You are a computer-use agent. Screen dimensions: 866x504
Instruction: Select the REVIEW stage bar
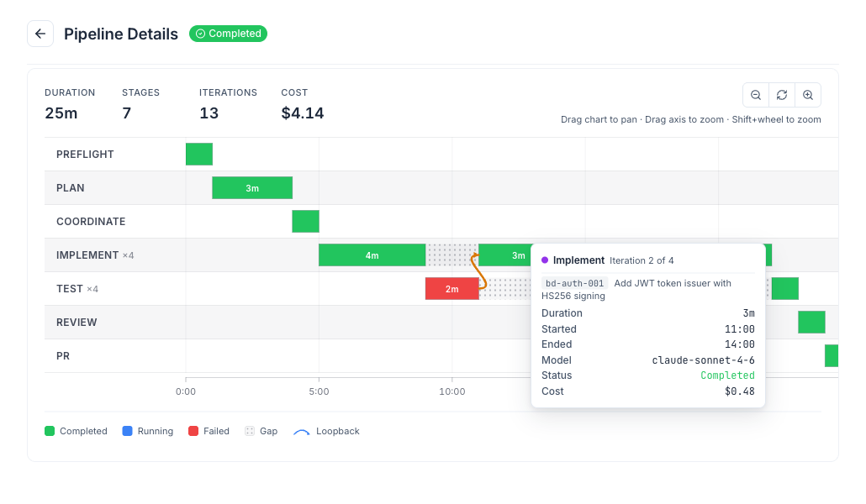pos(811,323)
